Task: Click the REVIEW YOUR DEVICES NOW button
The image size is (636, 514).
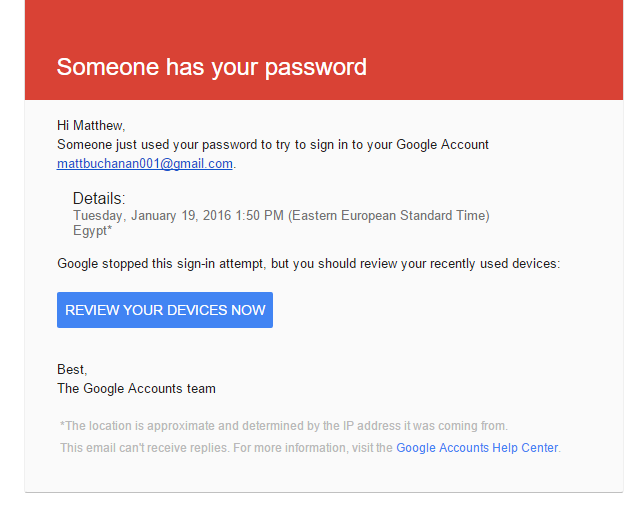Action: (165, 310)
